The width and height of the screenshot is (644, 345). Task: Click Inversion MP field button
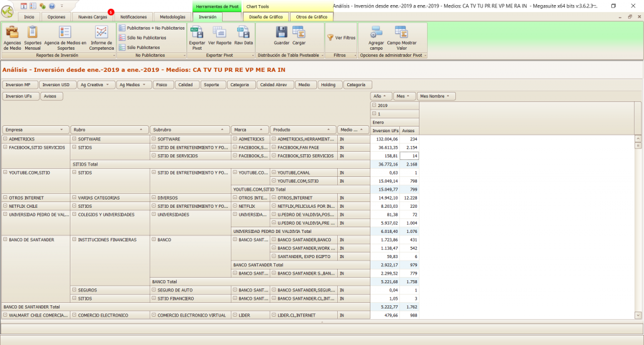pos(19,85)
